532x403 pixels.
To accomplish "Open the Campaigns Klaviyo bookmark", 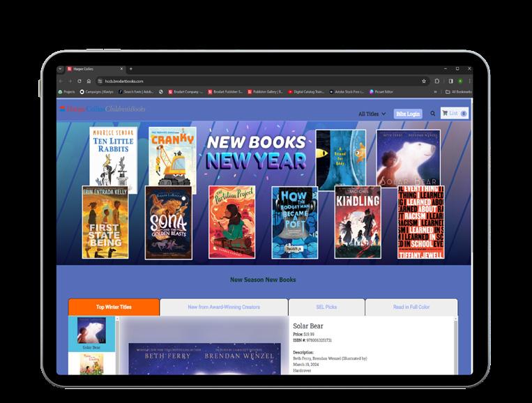I will coord(97,92).
